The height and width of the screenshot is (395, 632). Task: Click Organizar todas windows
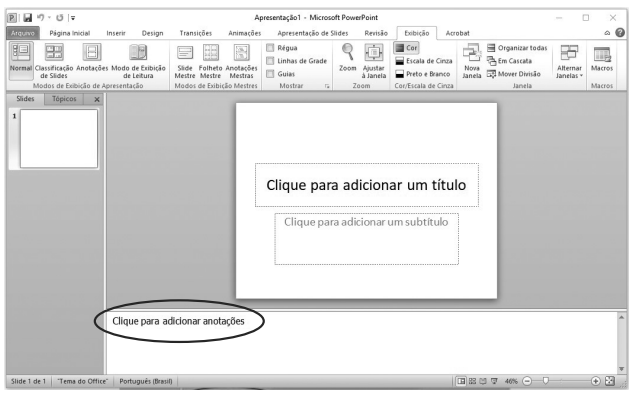coord(517,48)
